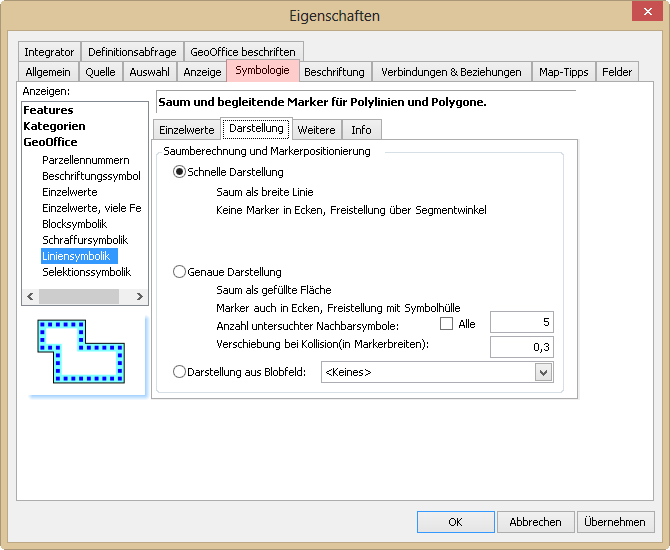The width and height of the screenshot is (670, 550).
Task: Choose the Darstellung aus Blobfeld option
Action: click(180, 372)
